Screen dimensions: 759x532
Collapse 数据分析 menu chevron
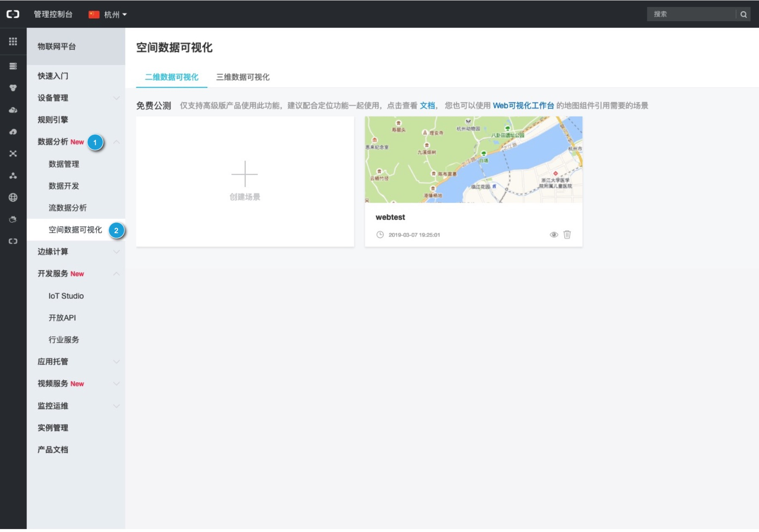(x=117, y=142)
